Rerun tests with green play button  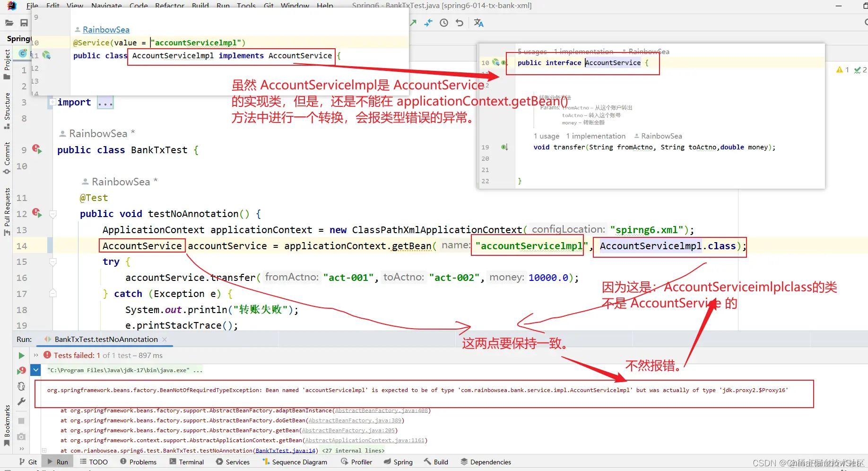click(x=21, y=355)
